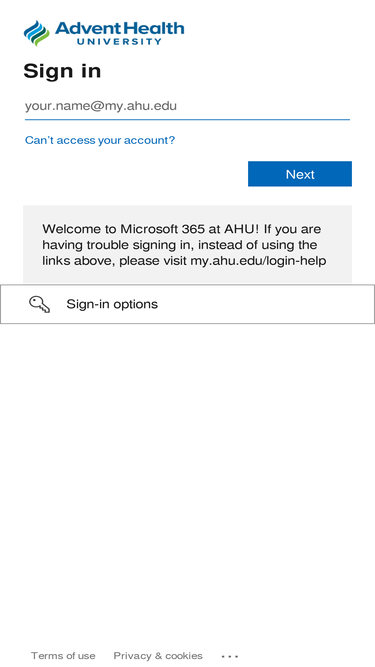The image size is (375, 667).
Task: Click "Welcome to Microsoft 365 at AHU!" sentence
Action: pos(151,229)
